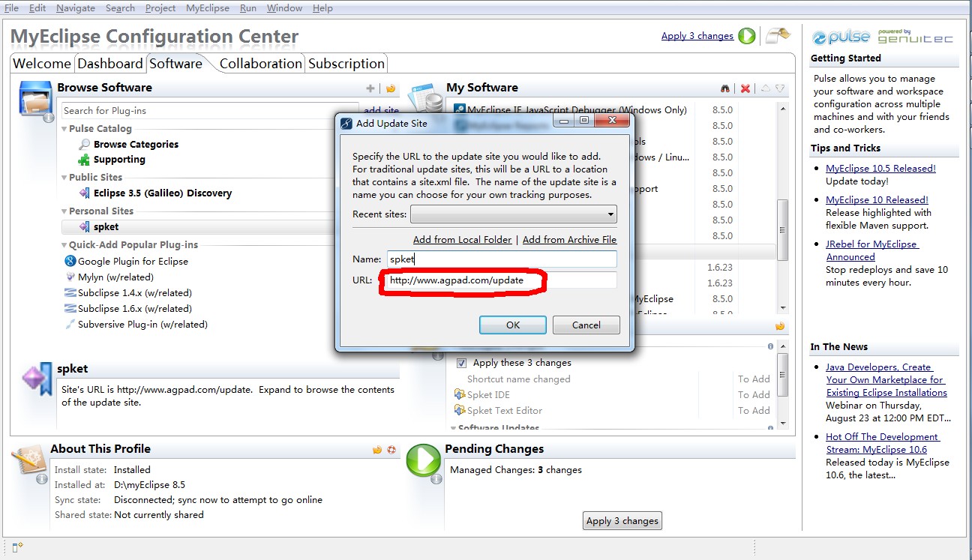Click the Name field containing spket
The height and width of the screenshot is (560, 972).
502,259
